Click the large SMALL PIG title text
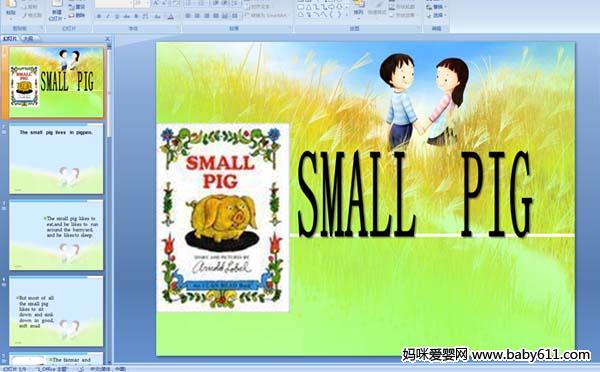The image size is (600, 372). [415, 193]
